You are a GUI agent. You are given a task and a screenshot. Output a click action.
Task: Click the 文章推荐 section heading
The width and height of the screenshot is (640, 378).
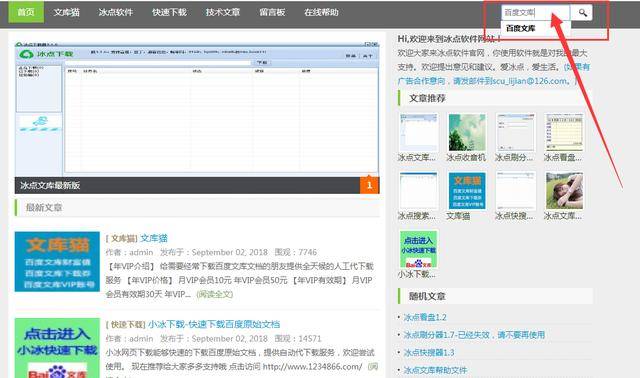coord(427,98)
